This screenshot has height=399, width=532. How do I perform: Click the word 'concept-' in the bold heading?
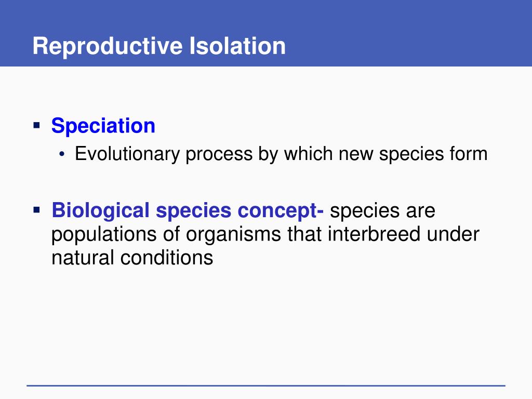(x=281, y=211)
